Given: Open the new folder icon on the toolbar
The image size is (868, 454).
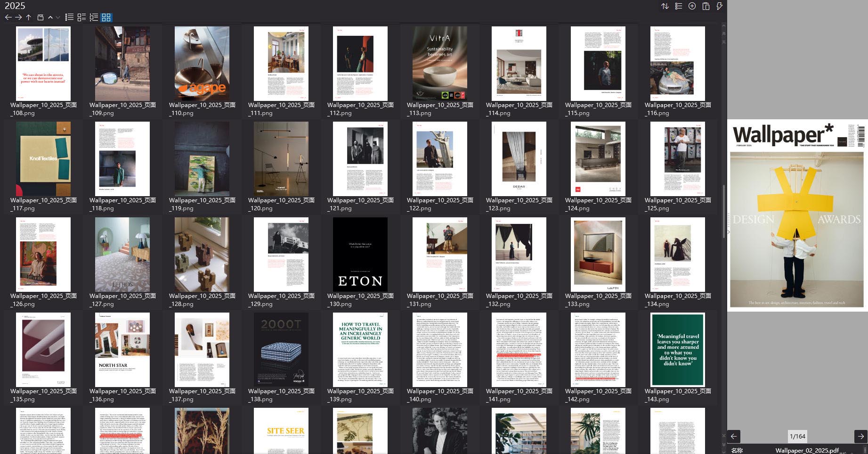Looking at the screenshot, I should click(x=40, y=17).
